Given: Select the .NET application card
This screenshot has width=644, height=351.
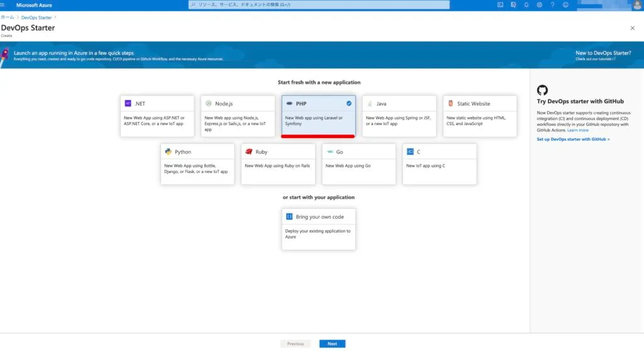Looking at the screenshot, I should click(157, 116).
